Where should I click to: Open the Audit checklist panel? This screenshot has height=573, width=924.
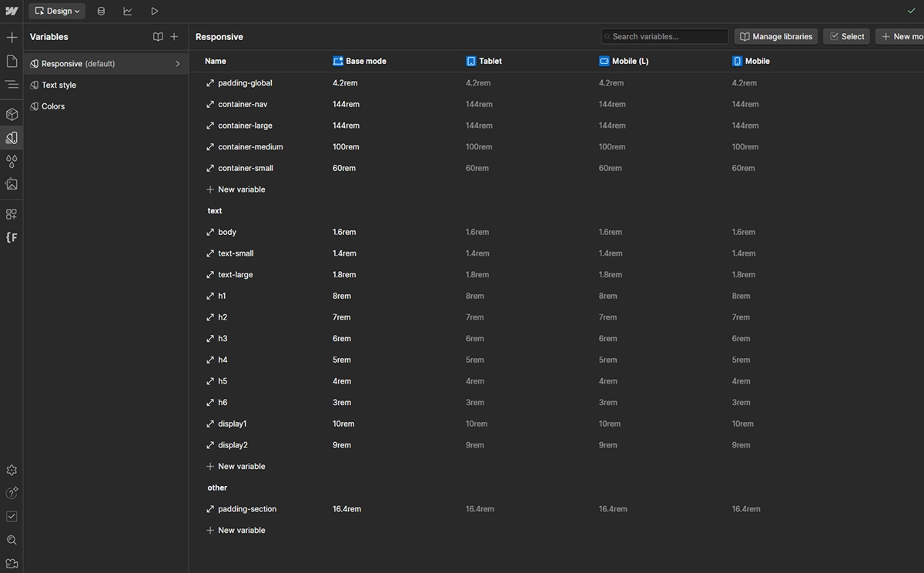click(12, 517)
